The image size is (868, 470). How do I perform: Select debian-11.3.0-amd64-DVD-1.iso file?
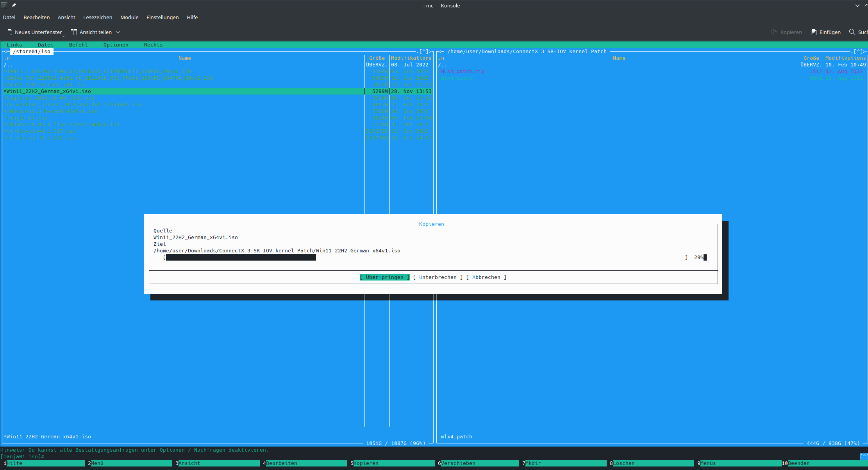tap(51, 111)
